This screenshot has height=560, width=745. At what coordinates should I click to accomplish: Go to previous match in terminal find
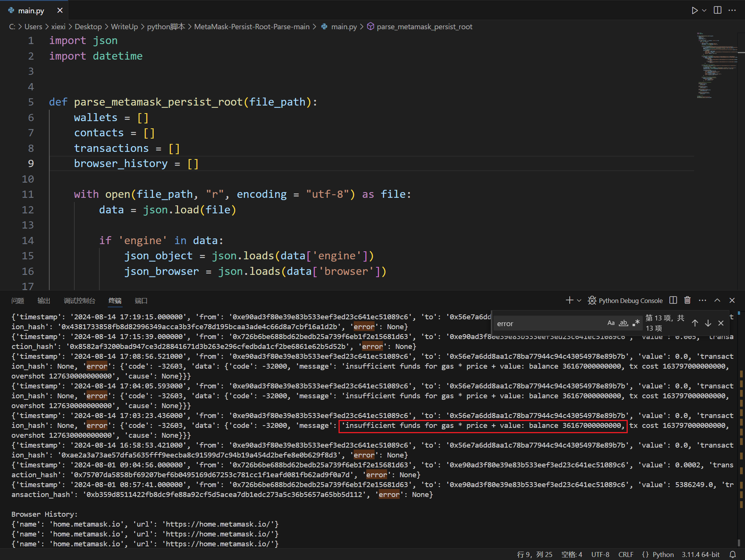click(695, 323)
